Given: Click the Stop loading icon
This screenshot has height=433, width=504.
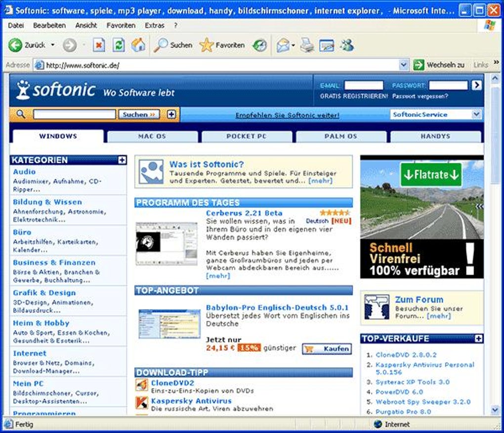Looking at the screenshot, I should coord(99,45).
